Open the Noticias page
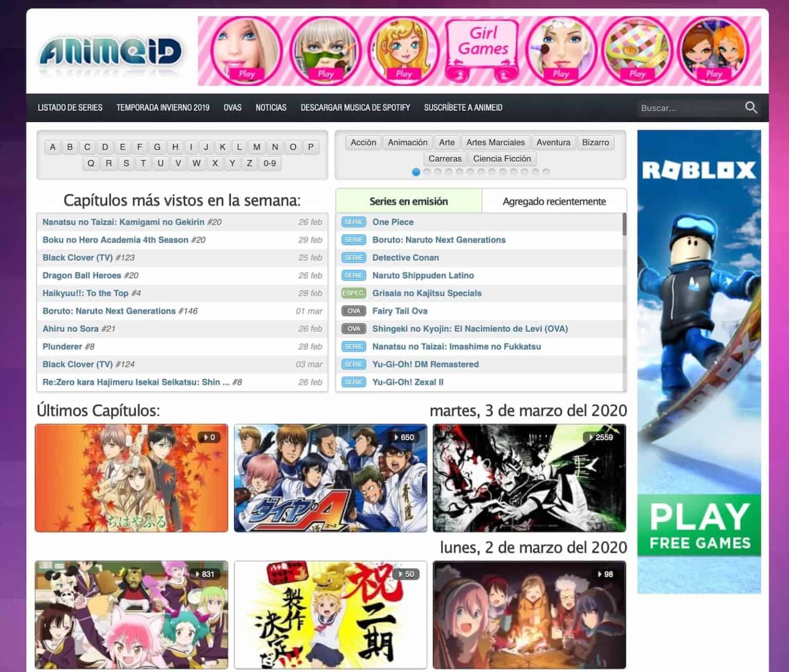This screenshot has height=672, width=789. (271, 107)
